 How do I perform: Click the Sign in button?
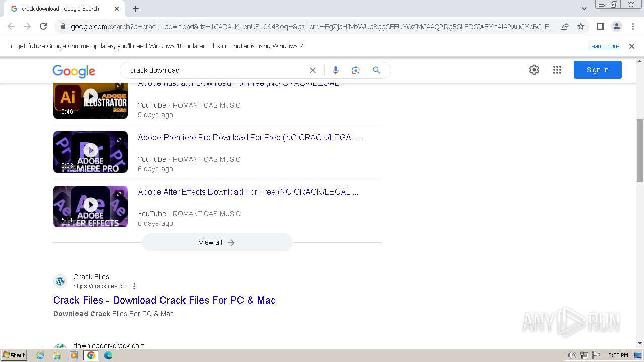(598, 70)
